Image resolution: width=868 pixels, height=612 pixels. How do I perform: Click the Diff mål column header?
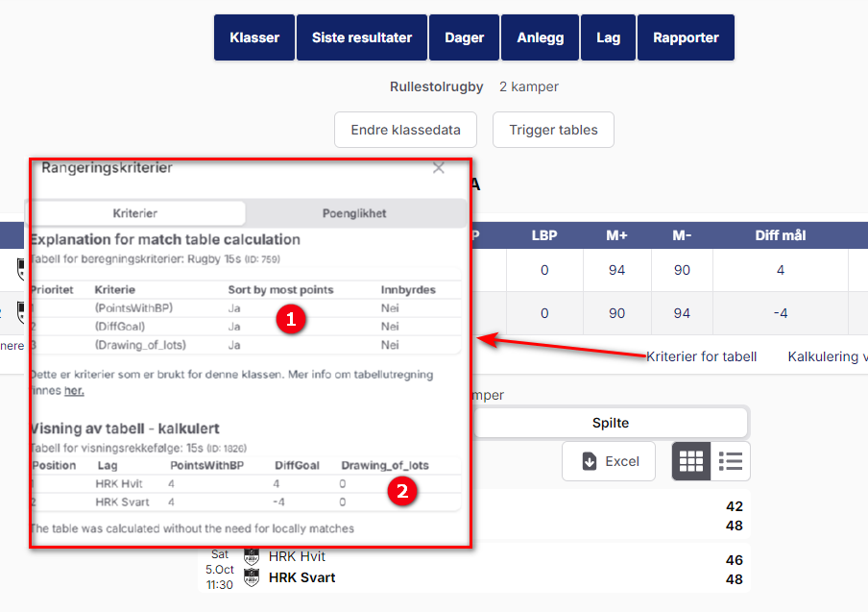tap(780, 235)
